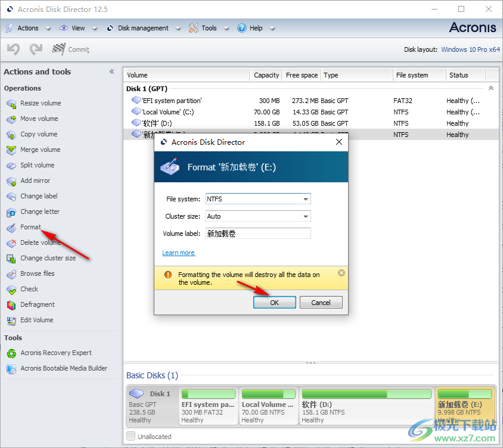Click the Change letter icon
The width and height of the screenshot is (503, 448).
pos(11,212)
